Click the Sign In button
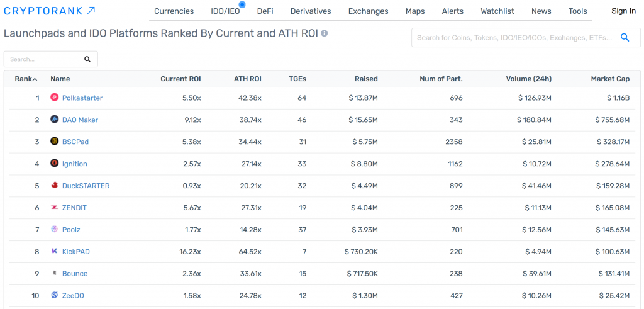The height and width of the screenshot is (309, 644). tap(623, 11)
